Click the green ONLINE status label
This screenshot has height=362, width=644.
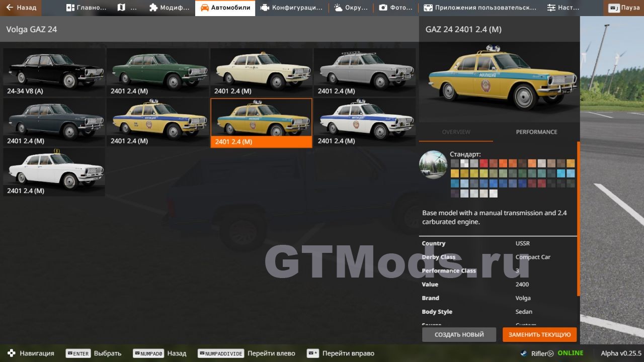[570, 353]
